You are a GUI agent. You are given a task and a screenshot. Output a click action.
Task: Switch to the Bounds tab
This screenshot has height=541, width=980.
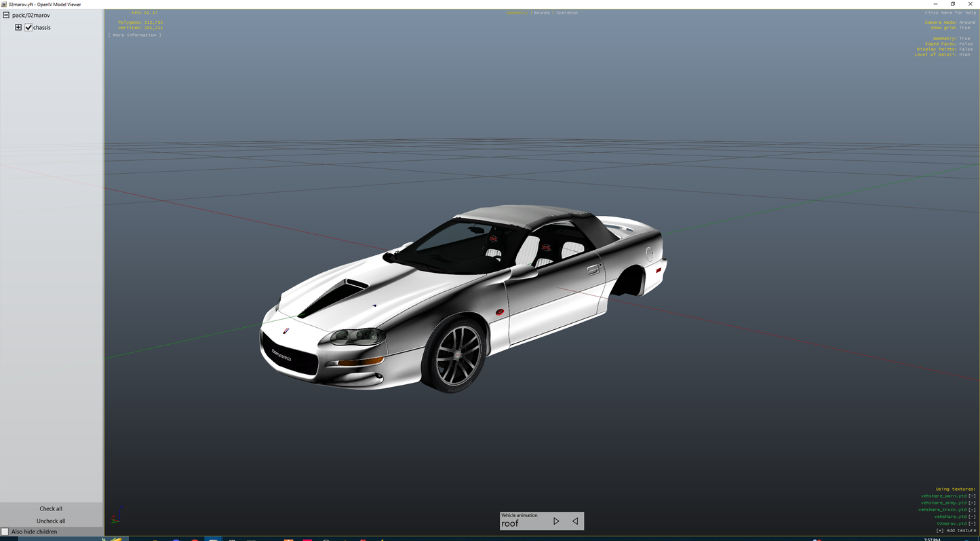(x=541, y=12)
